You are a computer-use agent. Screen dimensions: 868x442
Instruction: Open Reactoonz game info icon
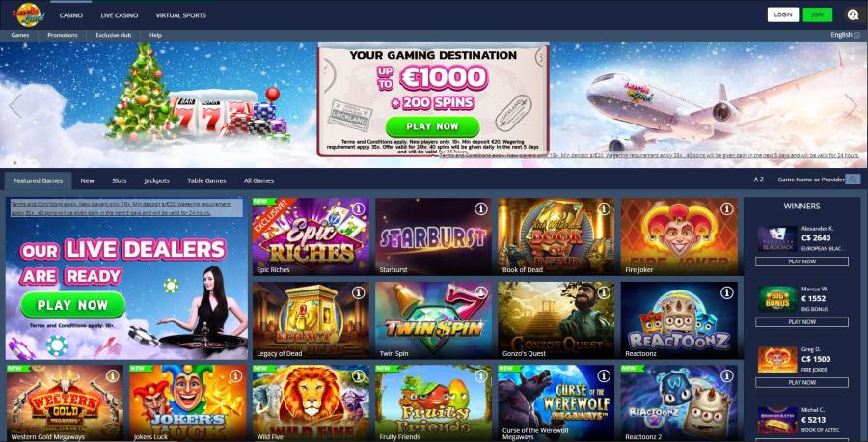tap(726, 292)
